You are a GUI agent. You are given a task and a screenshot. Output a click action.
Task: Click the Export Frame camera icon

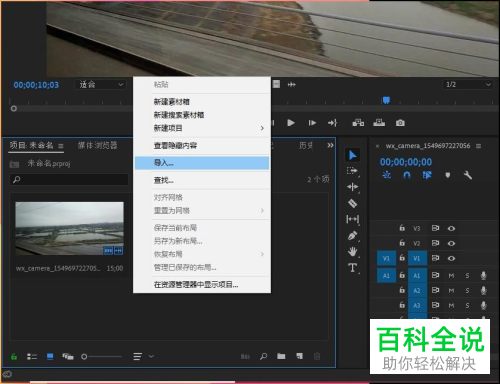point(400,123)
